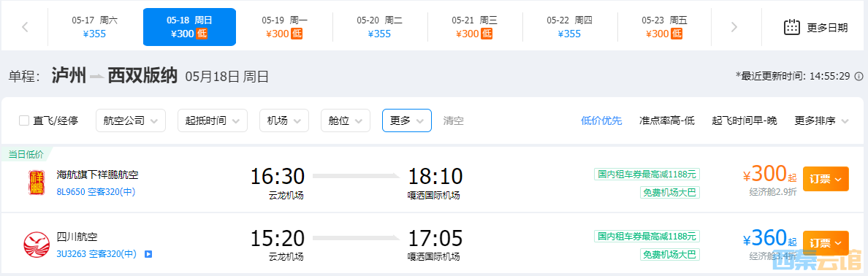Screen dimensions: 868x276
Task: Click the Lucky Air airline logo
Action: [37, 181]
